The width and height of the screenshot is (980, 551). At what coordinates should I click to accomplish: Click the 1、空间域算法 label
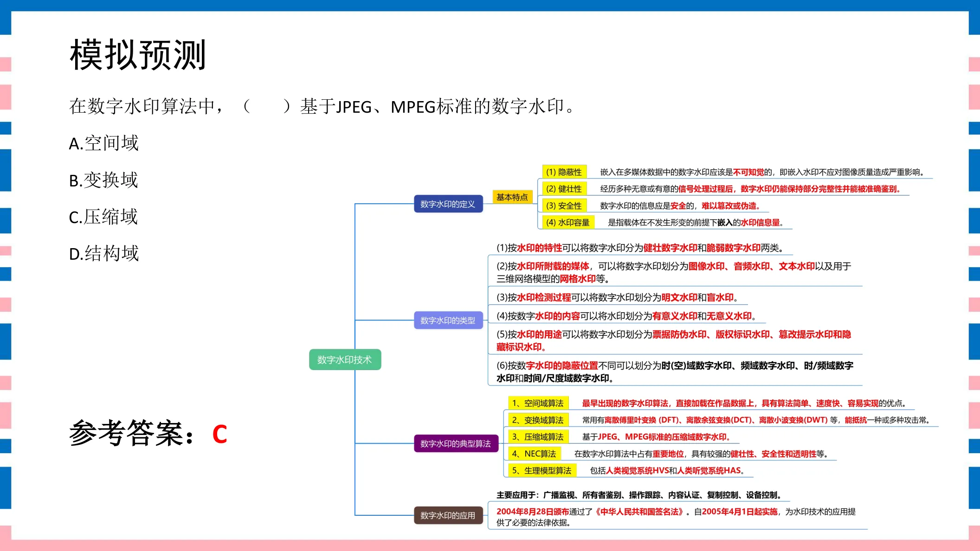[538, 403]
